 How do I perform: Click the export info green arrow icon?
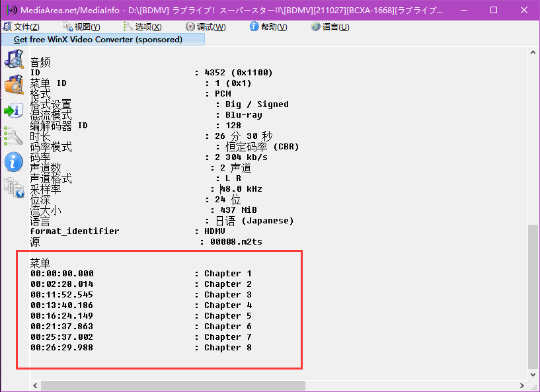[x=13, y=110]
